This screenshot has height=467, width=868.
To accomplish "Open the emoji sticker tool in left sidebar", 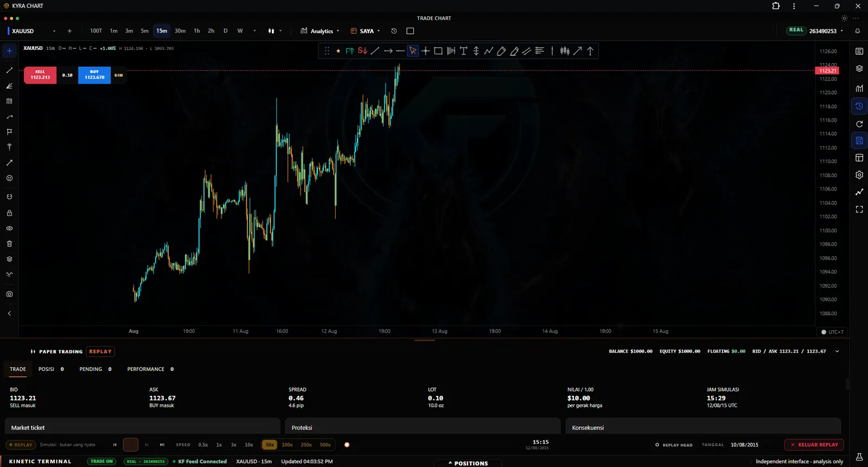I will point(9,178).
